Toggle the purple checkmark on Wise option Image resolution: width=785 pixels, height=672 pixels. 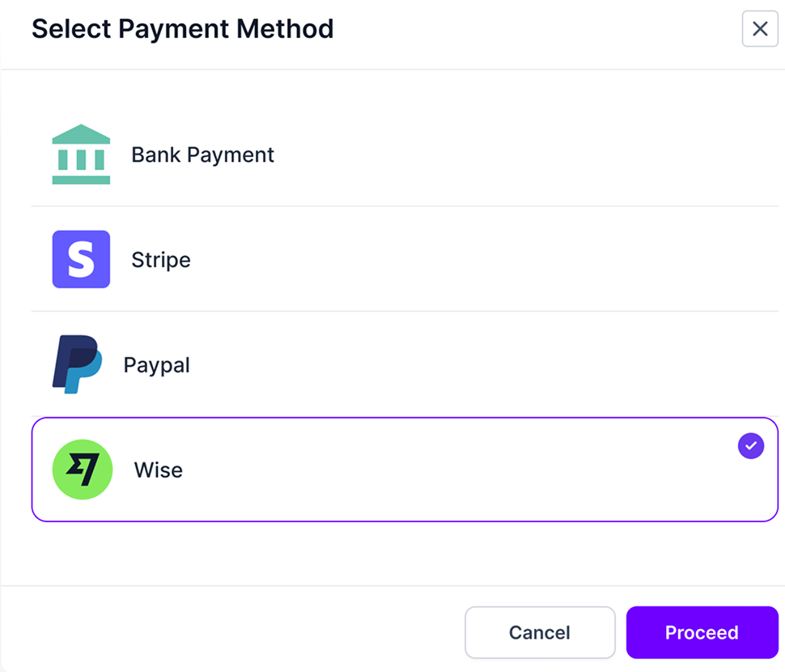[x=751, y=445]
